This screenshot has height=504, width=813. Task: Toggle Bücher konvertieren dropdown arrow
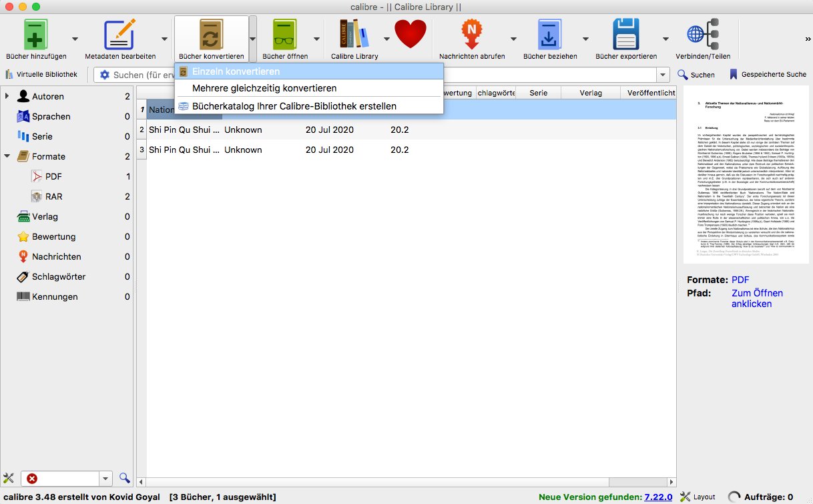tap(253, 39)
